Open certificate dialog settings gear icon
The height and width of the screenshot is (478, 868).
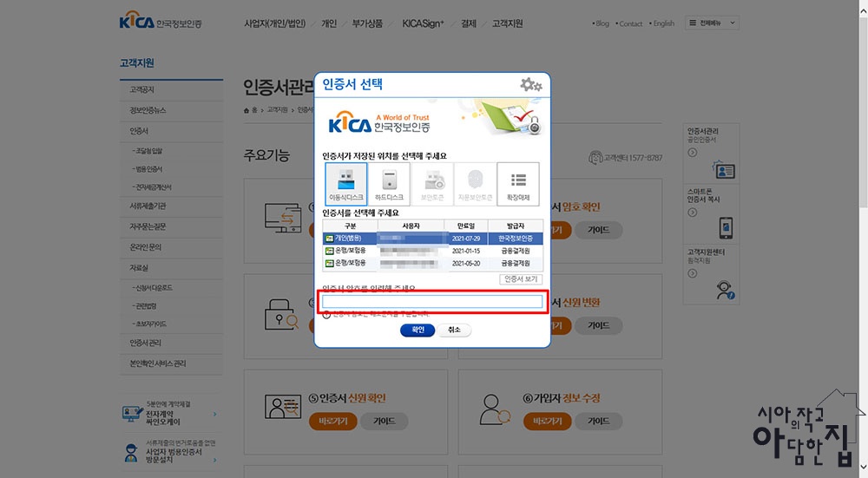coord(531,85)
